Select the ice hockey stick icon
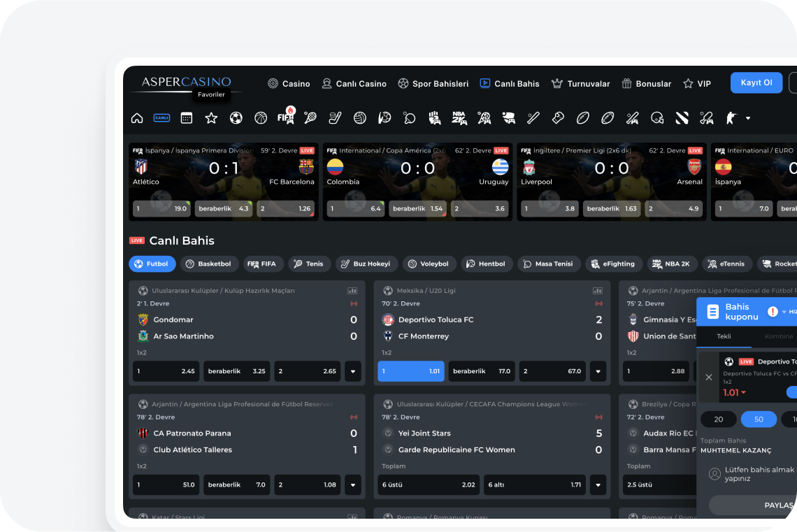 pyautogui.click(x=335, y=117)
